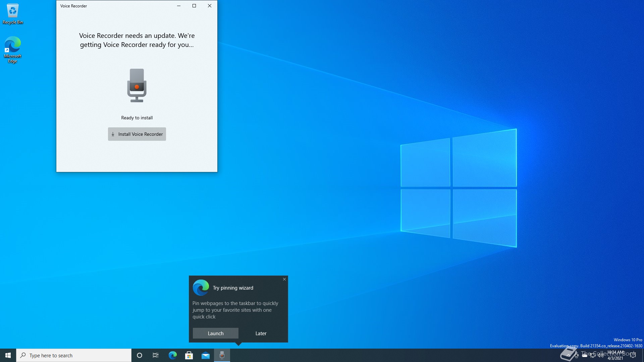The image size is (644, 362).
Task: Close the Voice Recorder window
Action: (x=210, y=6)
